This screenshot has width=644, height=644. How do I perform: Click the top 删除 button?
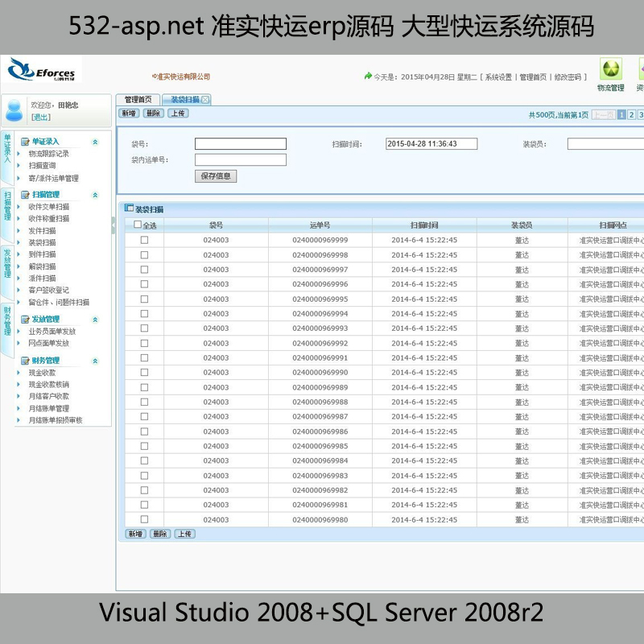pos(153,114)
